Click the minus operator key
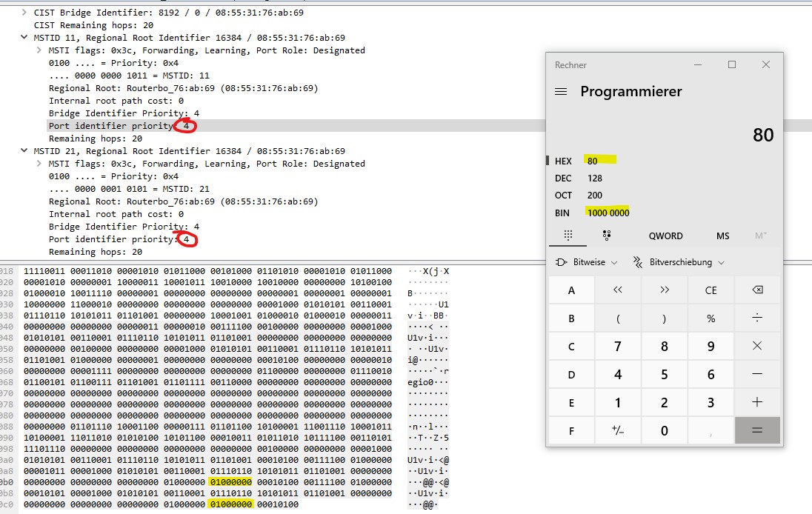The image size is (812, 514). coord(757,374)
